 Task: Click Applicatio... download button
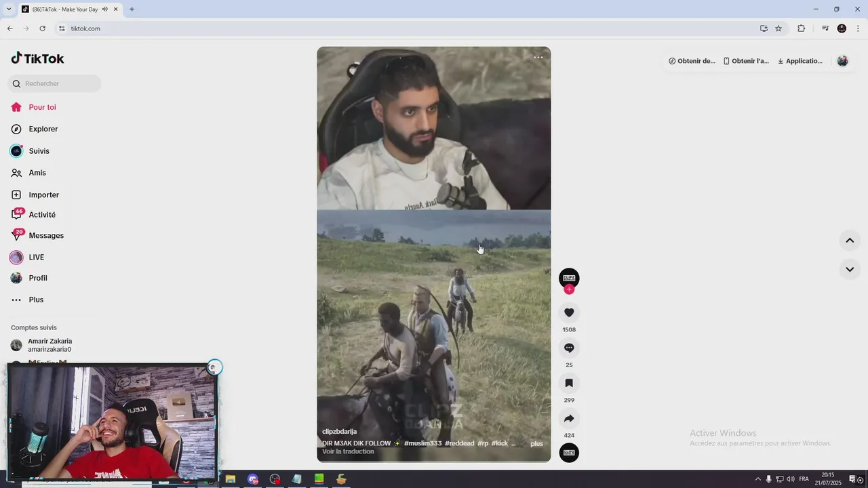click(x=800, y=61)
